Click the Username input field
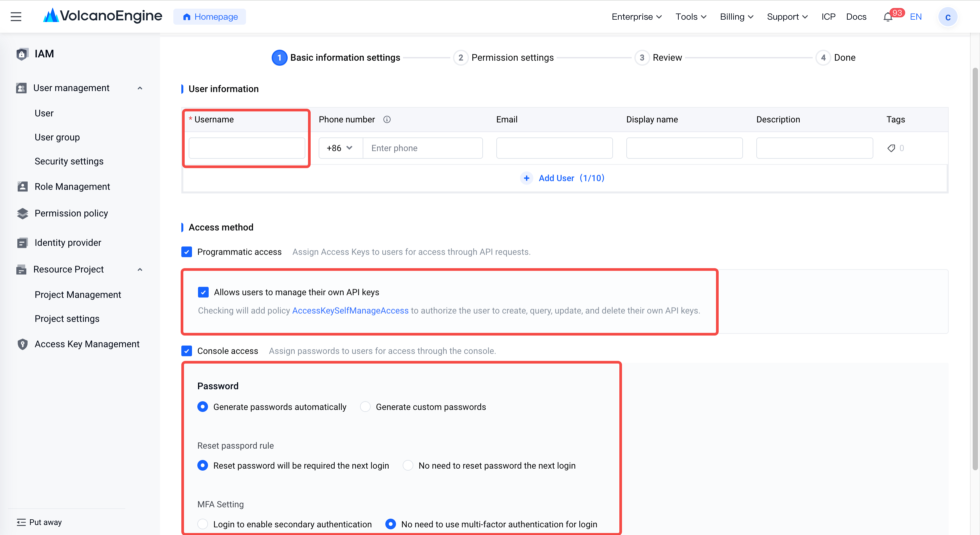The height and width of the screenshot is (535, 980). pyautogui.click(x=247, y=148)
